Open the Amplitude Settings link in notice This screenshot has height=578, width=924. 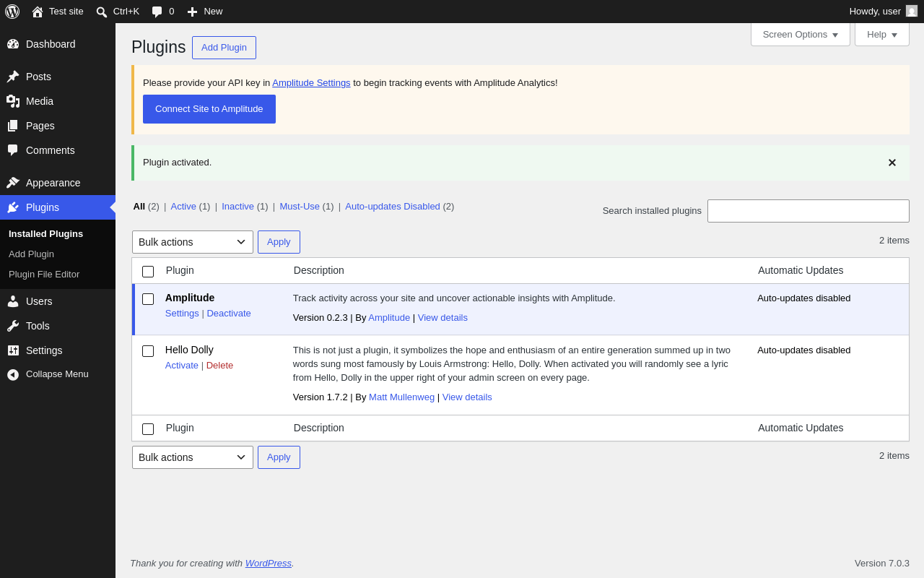[311, 83]
